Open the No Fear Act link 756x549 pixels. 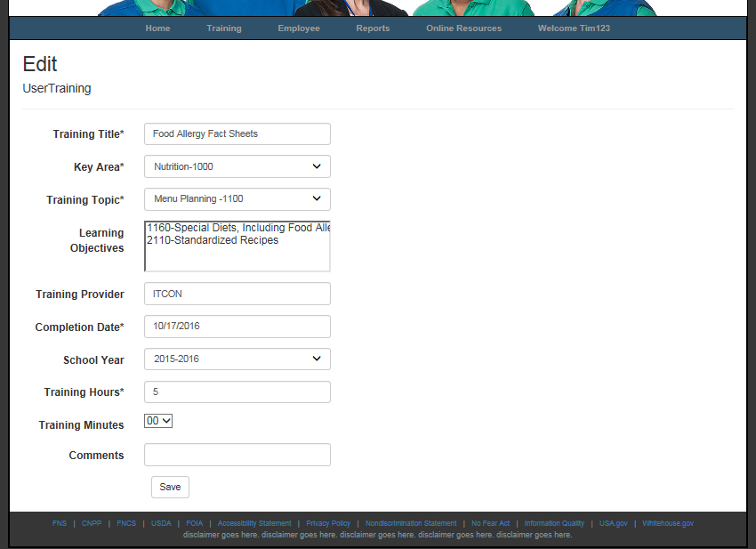pyautogui.click(x=490, y=523)
